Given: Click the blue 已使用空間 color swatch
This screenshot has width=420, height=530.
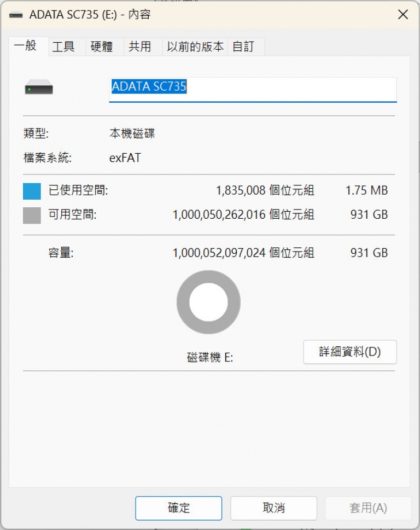Looking at the screenshot, I should point(32,191).
